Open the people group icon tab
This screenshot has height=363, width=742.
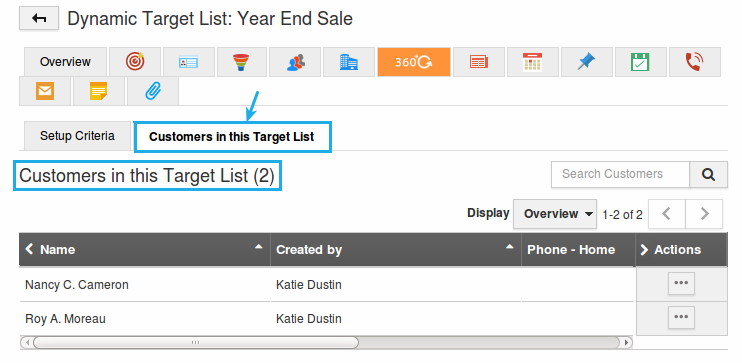pos(295,62)
